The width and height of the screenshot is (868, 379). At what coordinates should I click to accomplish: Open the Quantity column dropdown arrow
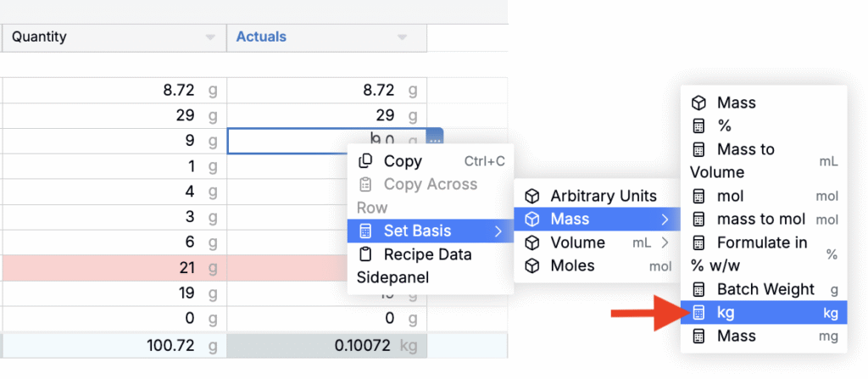[x=210, y=37]
